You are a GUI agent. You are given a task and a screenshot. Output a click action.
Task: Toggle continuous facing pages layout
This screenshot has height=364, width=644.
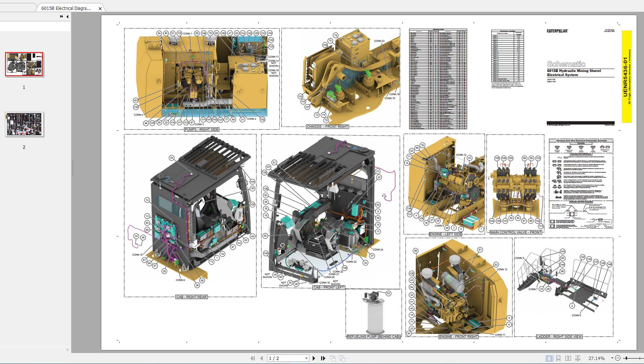(578, 358)
